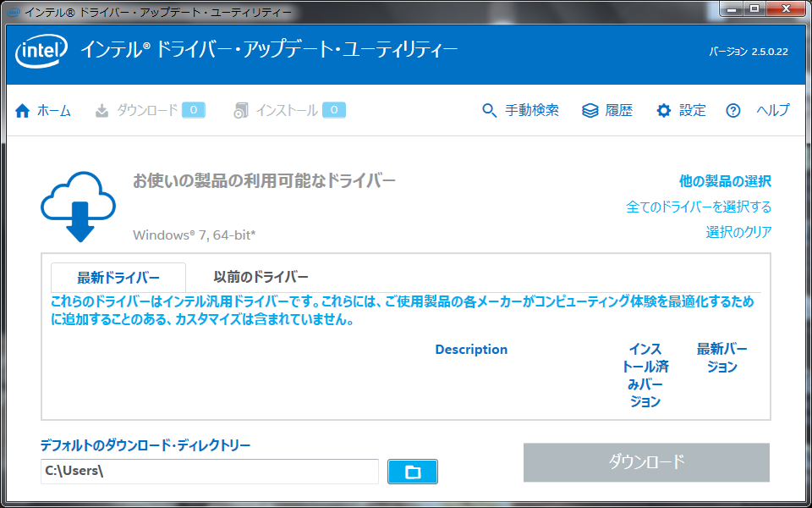Click the バージョン 2.5.0.22 text
This screenshot has width=812, height=508.
click(749, 52)
